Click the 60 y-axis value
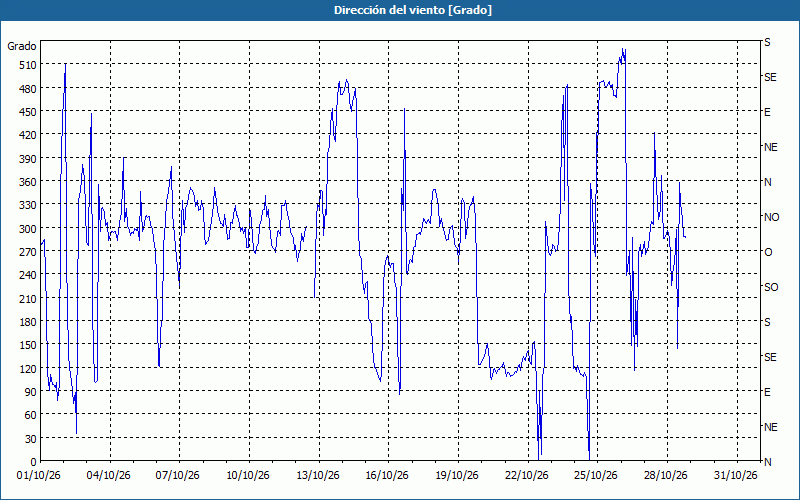The width and height of the screenshot is (800, 500). click(31, 415)
